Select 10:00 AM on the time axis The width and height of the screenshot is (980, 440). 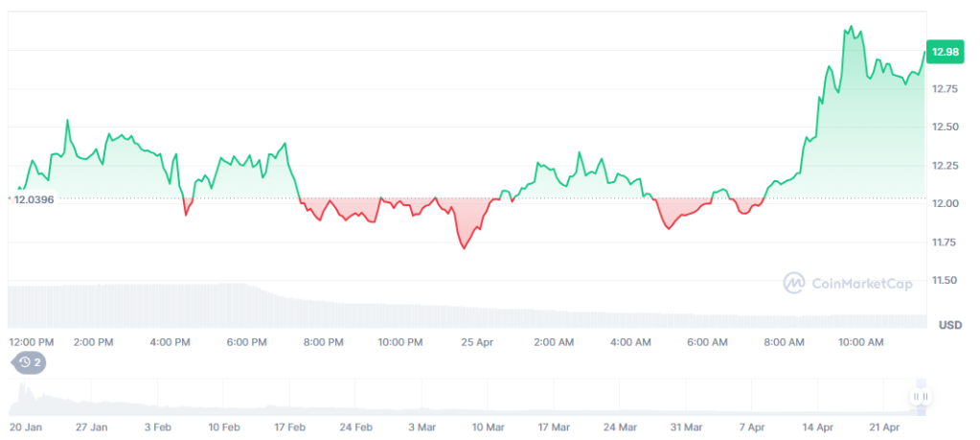[860, 342]
